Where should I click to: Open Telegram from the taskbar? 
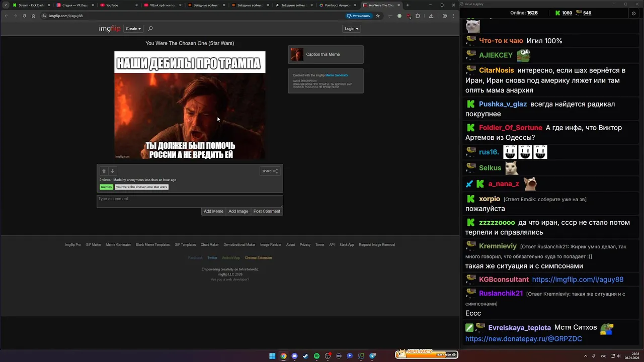373,356
